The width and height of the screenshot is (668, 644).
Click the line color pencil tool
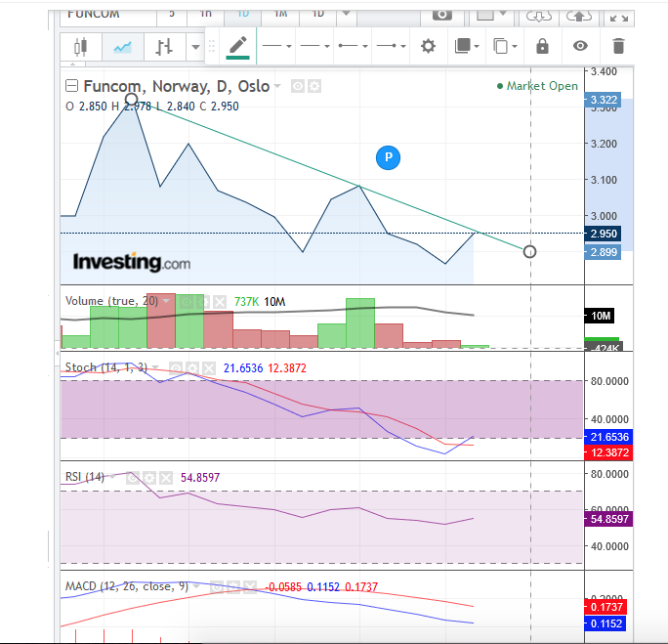(237, 45)
